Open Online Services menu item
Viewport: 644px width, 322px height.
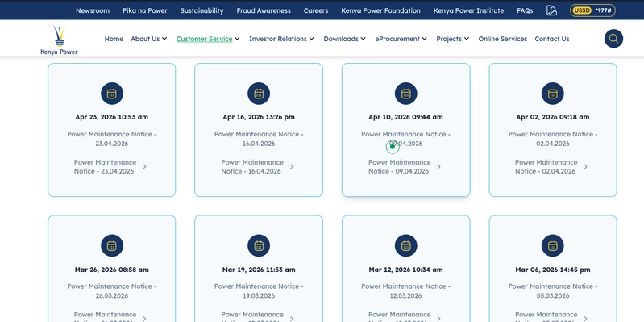pos(503,39)
